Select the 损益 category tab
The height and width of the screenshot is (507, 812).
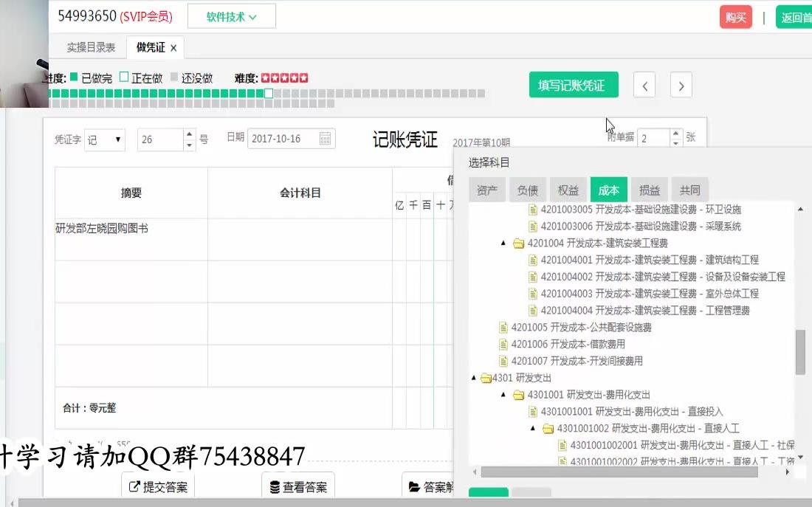tap(649, 190)
